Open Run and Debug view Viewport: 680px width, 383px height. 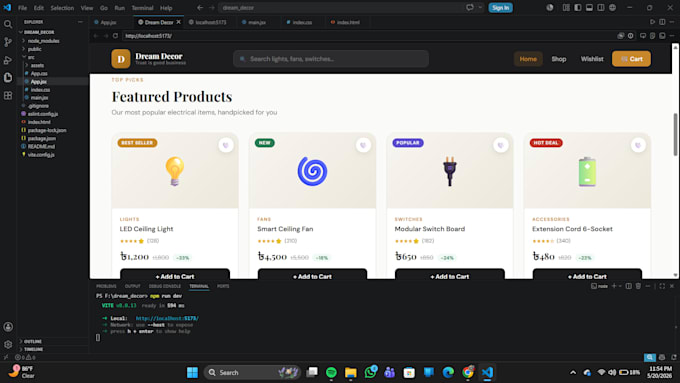point(8,60)
